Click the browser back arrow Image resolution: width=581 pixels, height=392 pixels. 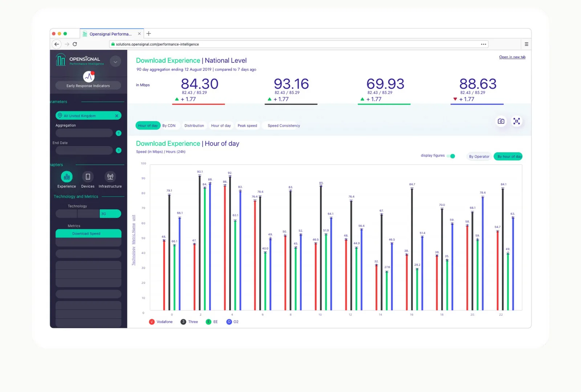coord(57,44)
